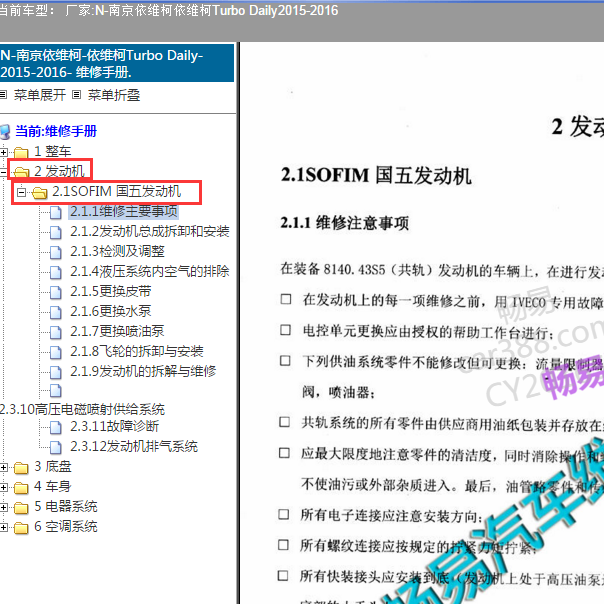Click the page icon of 2.1.4液压系统内空气的排除
The width and height of the screenshot is (604, 604).
coord(55,272)
